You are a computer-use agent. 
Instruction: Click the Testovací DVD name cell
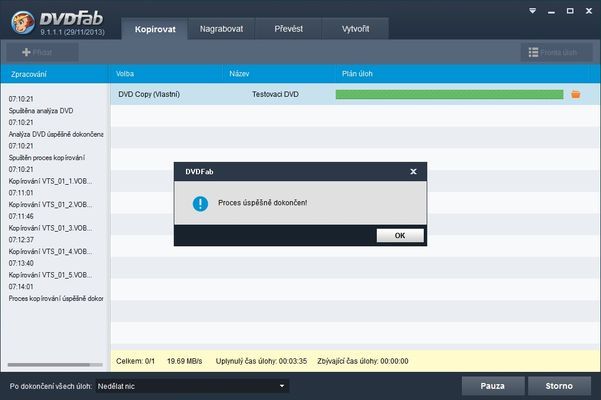click(275, 94)
